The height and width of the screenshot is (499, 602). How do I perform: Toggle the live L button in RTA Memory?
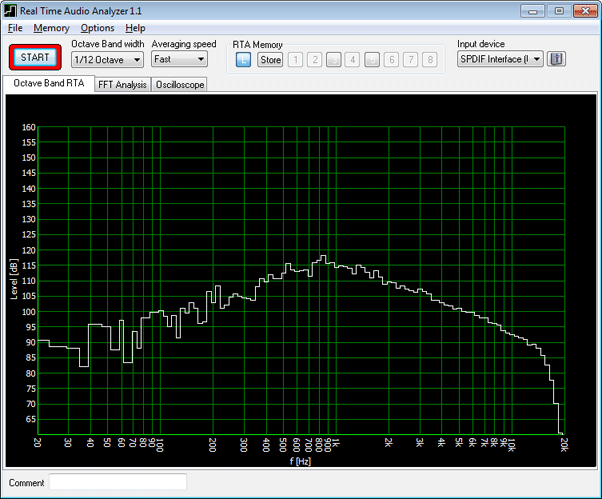click(x=244, y=60)
